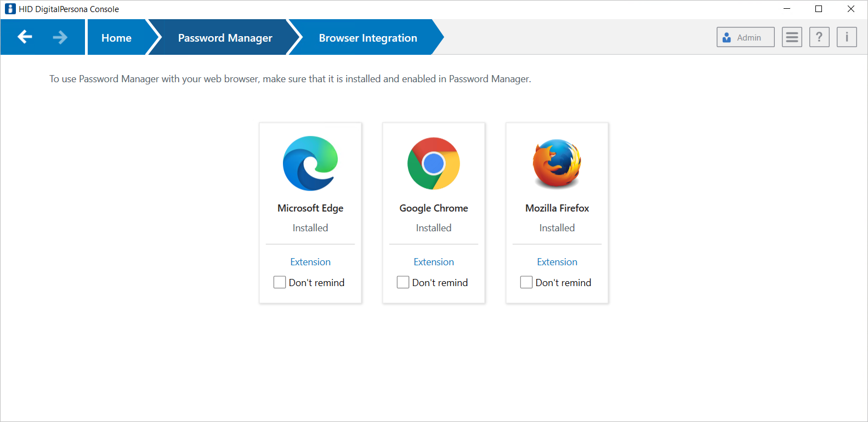This screenshot has width=868, height=422.
Task: Click 'Installed' status under Google Chrome
Action: (434, 228)
